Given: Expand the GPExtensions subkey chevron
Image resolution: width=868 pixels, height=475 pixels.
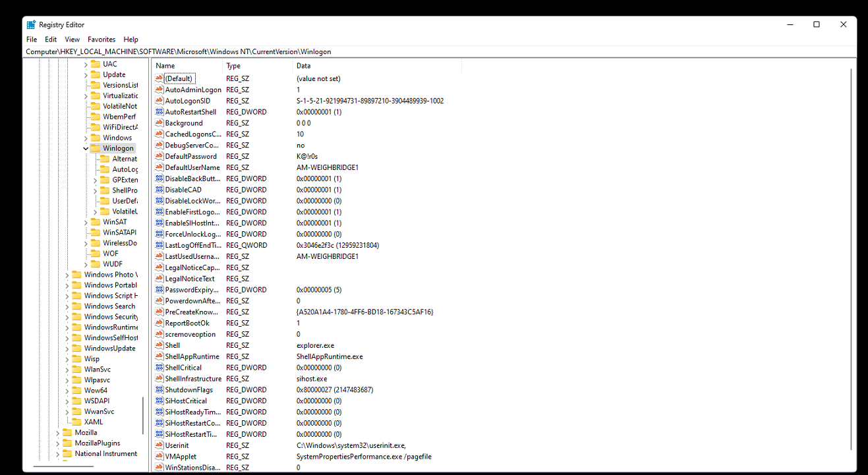Looking at the screenshot, I should tap(95, 180).
